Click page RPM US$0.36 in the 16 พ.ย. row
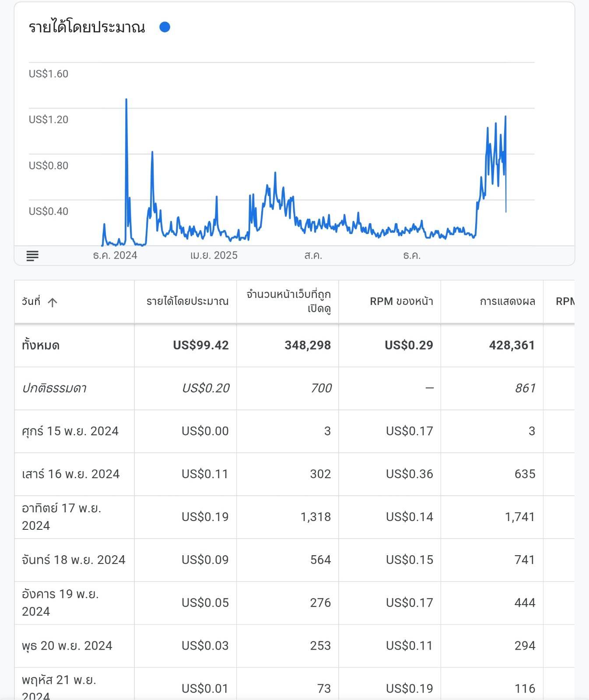This screenshot has width=589, height=700. point(410,474)
